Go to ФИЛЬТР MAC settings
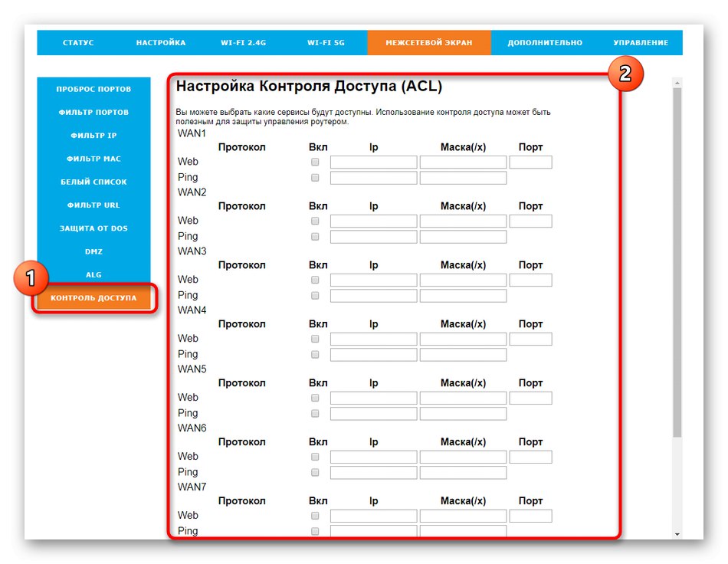Image resolution: width=728 pixels, height=564 pixels. pos(93,159)
